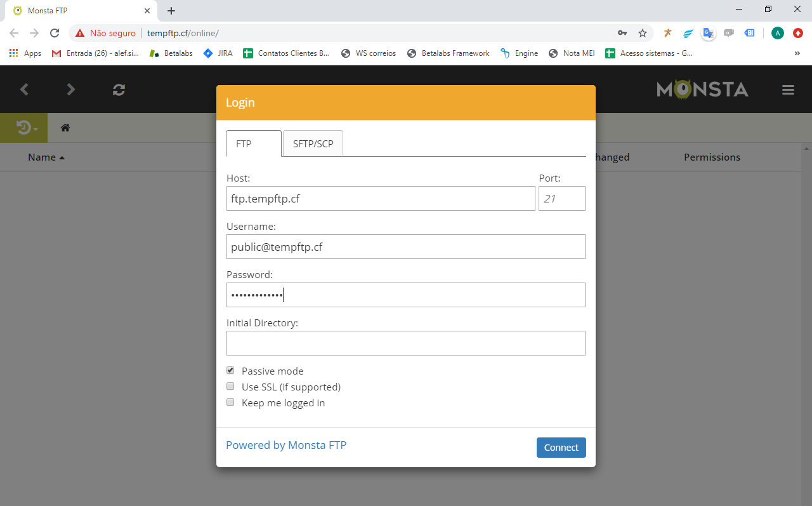Disable Passive mode checkbox
The width and height of the screenshot is (812, 506).
[230, 370]
